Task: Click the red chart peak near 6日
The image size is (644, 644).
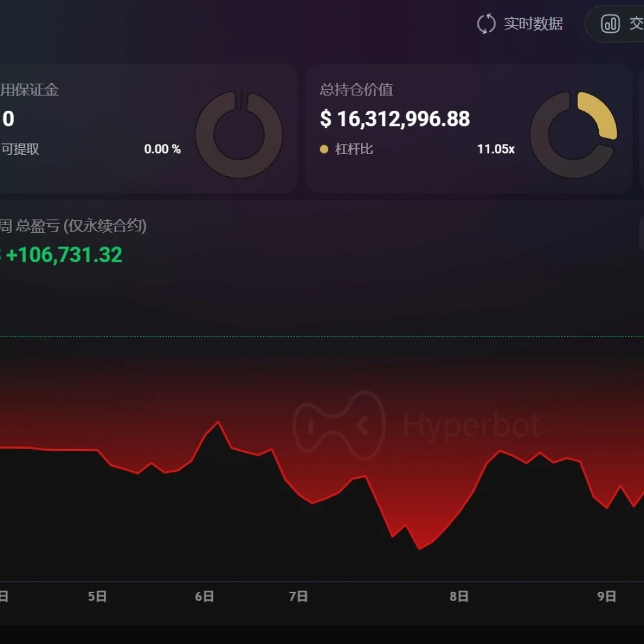Action: coord(219,420)
